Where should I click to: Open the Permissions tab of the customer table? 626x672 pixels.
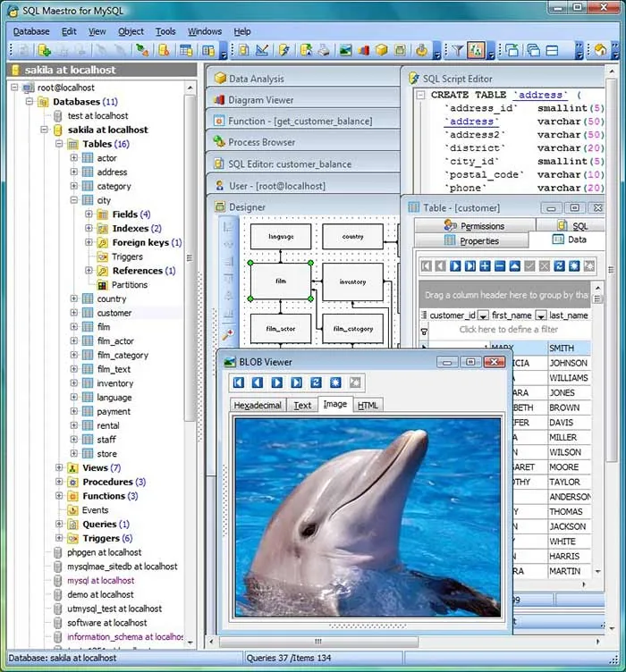475,225
